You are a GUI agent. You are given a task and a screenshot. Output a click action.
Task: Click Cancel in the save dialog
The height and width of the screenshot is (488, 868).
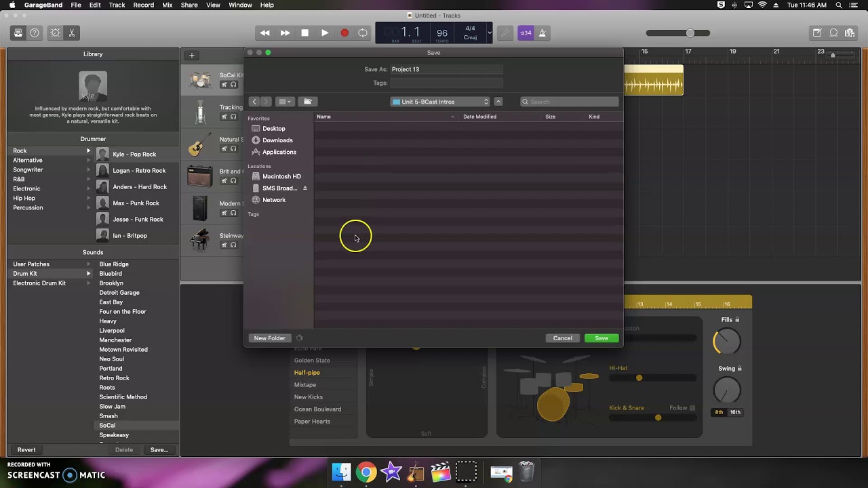563,338
